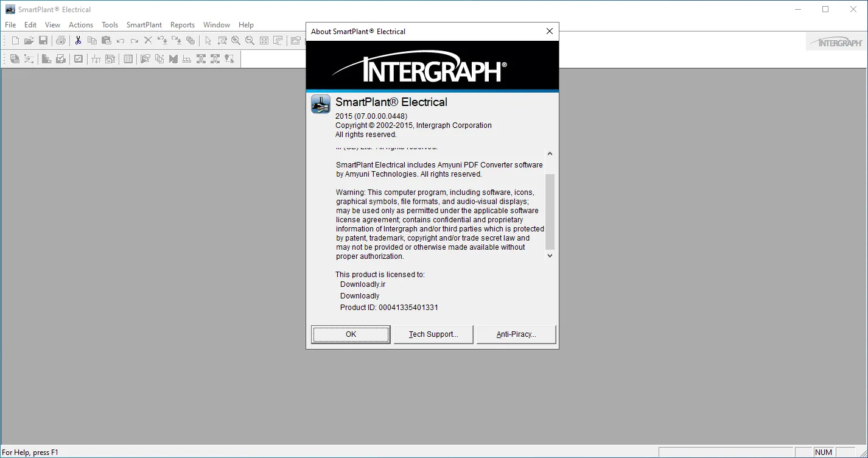Close the About SmartPlant Electrical dialog
The height and width of the screenshot is (458, 868).
[550, 31]
